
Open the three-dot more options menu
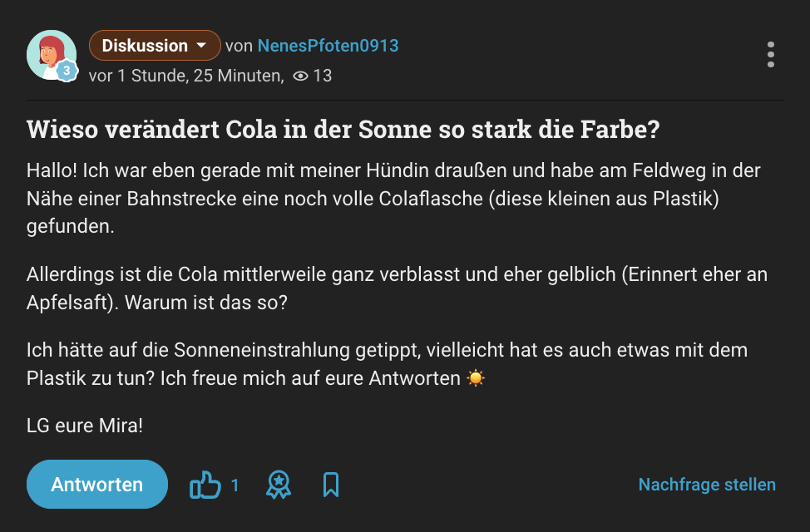[771, 54]
